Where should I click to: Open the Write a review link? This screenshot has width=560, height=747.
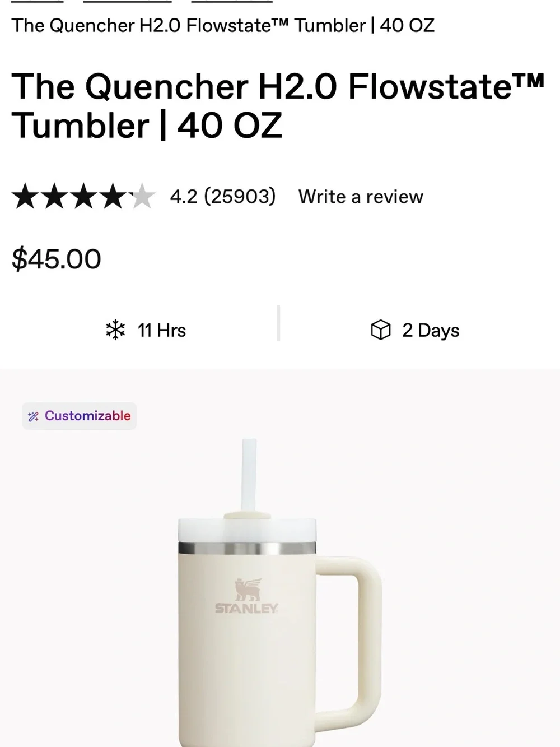click(361, 197)
